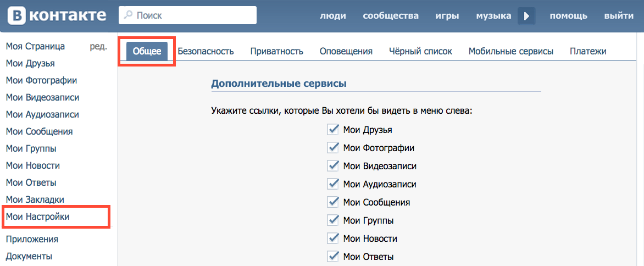Toggle the Мои Сообщения checkbox
The height and width of the screenshot is (266, 644).
[332, 202]
